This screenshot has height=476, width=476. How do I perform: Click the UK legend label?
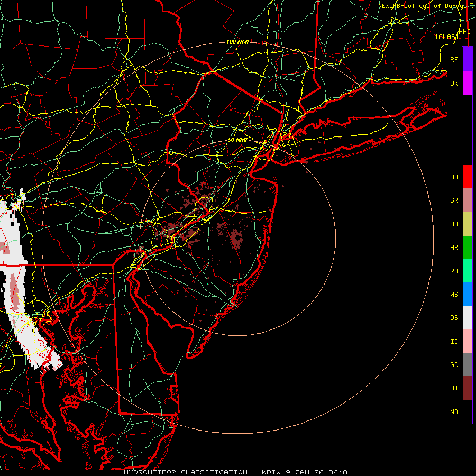click(x=454, y=83)
